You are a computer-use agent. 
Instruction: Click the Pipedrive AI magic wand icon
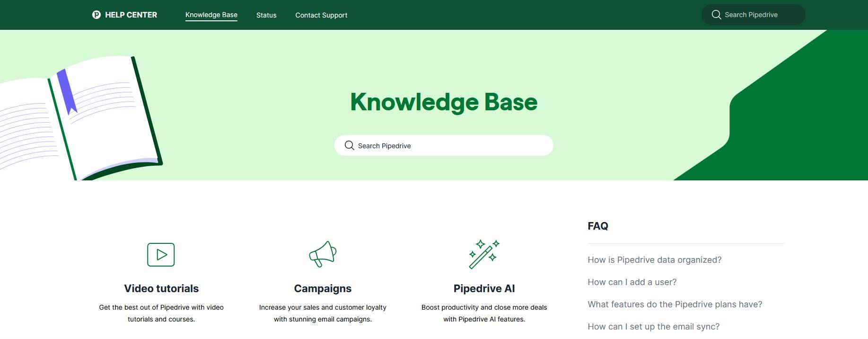(x=484, y=254)
